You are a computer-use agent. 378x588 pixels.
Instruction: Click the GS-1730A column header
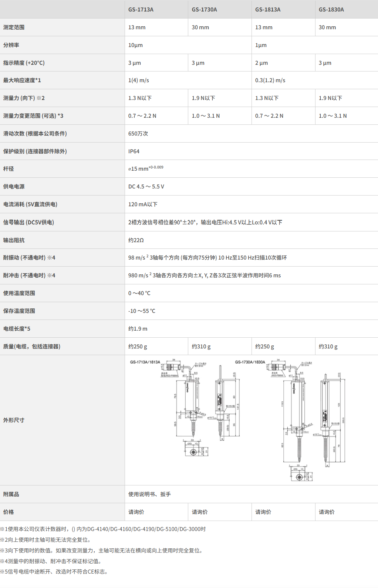point(205,10)
